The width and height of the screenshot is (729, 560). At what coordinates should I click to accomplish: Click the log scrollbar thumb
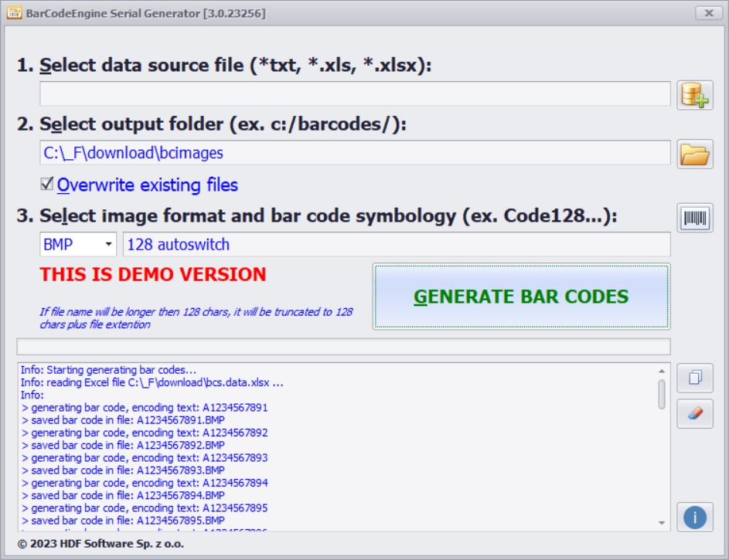pos(662,393)
